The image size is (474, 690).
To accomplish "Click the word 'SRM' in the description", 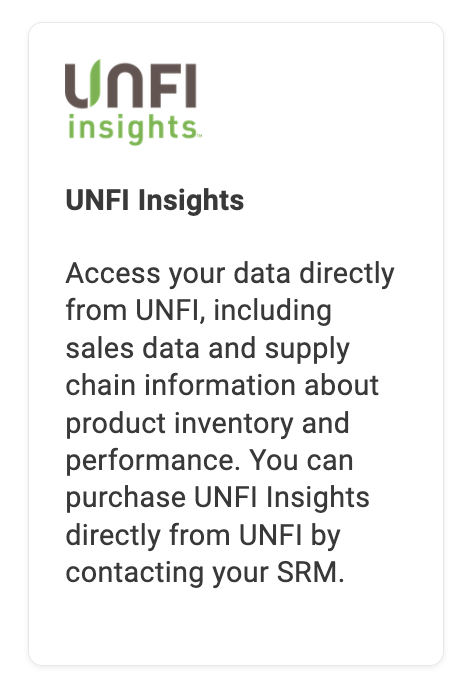I will coord(307,573).
